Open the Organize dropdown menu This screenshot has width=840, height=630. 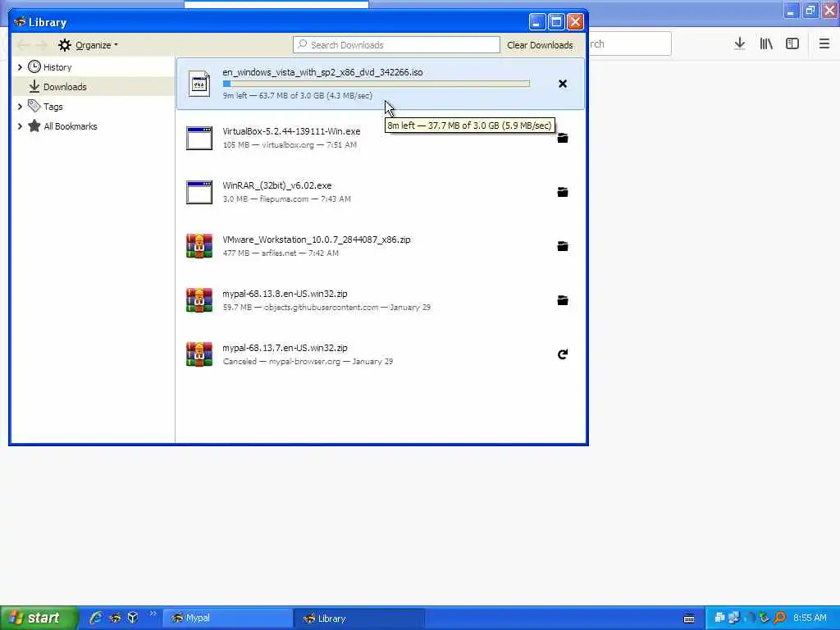(x=97, y=45)
